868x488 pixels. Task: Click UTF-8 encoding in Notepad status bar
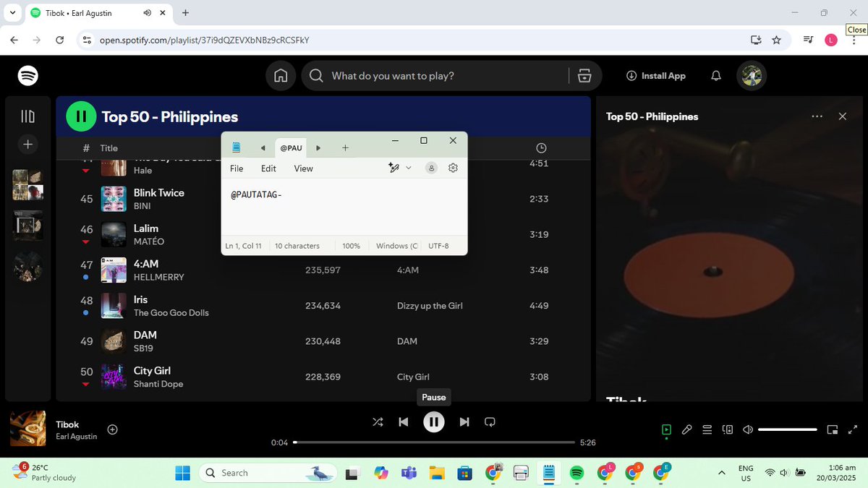438,246
